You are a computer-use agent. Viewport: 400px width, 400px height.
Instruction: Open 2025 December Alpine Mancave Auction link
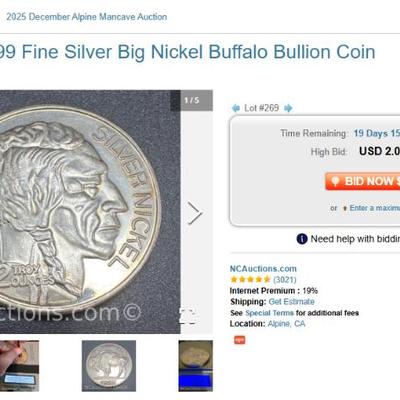pos(87,17)
